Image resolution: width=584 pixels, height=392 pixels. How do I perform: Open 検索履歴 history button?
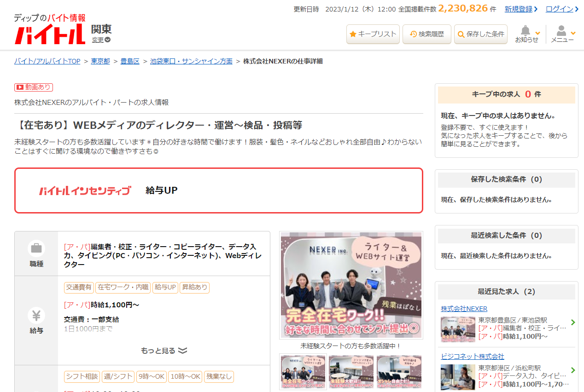[427, 34]
